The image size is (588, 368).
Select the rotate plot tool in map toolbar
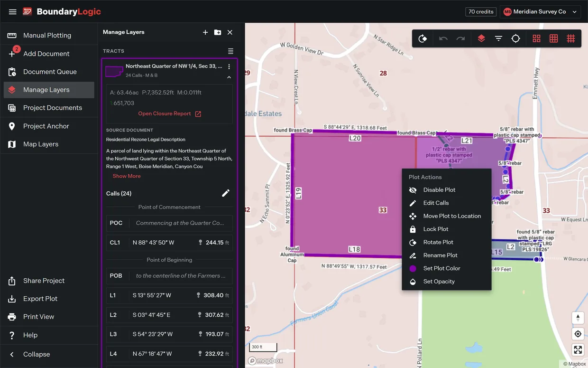(423, 38)
